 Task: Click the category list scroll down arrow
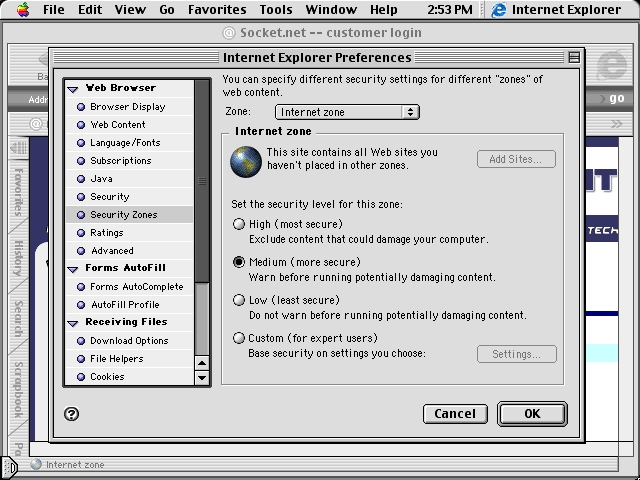pyautogui.click(x=202, y=378)
